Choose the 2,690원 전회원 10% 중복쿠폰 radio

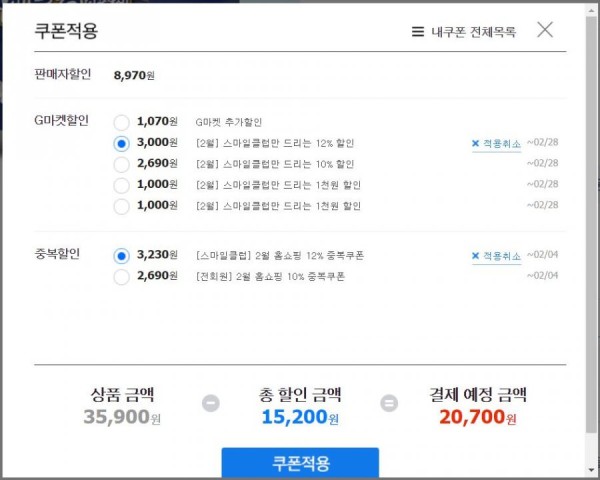click(121, 277)
